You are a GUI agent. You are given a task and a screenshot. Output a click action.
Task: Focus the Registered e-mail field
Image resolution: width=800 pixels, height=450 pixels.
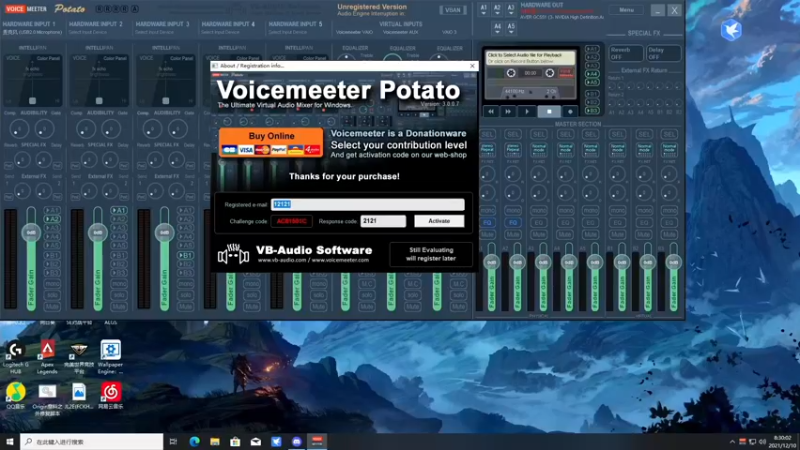pos(367,204)
